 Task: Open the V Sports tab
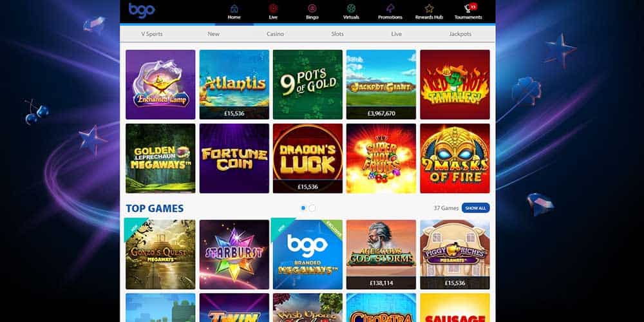[152, 34]
